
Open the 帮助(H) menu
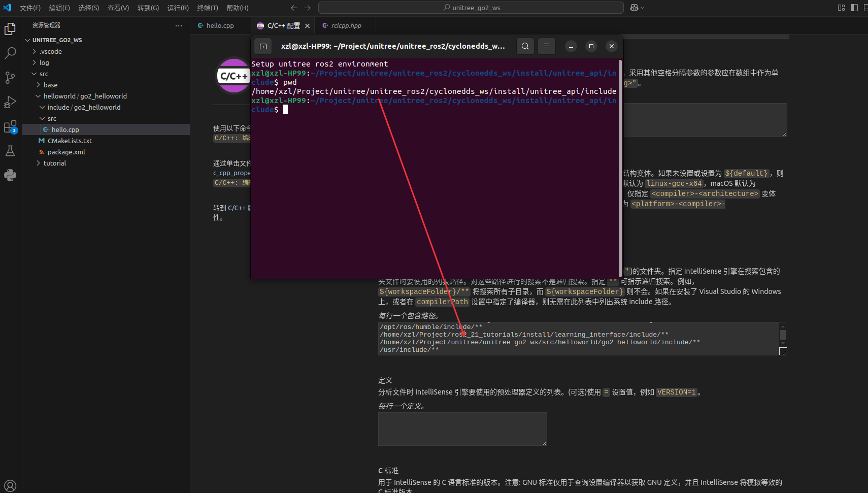point(238,8)
